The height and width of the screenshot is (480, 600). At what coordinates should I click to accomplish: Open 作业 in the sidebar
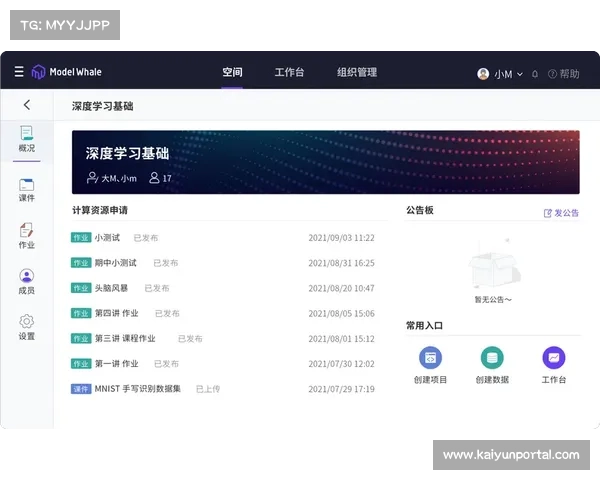(27, 236)
